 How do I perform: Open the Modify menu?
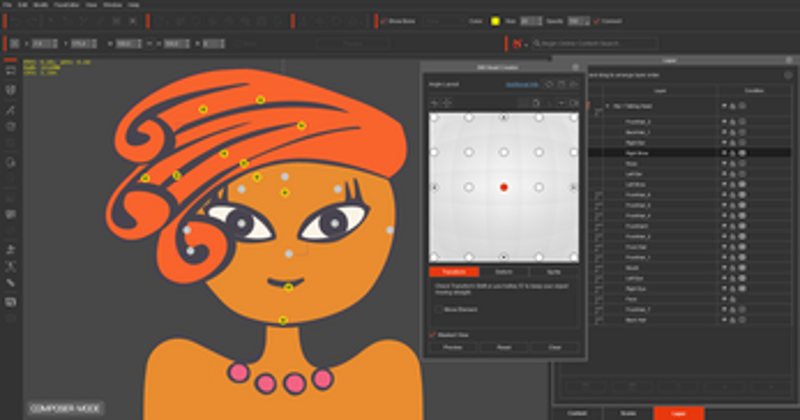[40, 5]
